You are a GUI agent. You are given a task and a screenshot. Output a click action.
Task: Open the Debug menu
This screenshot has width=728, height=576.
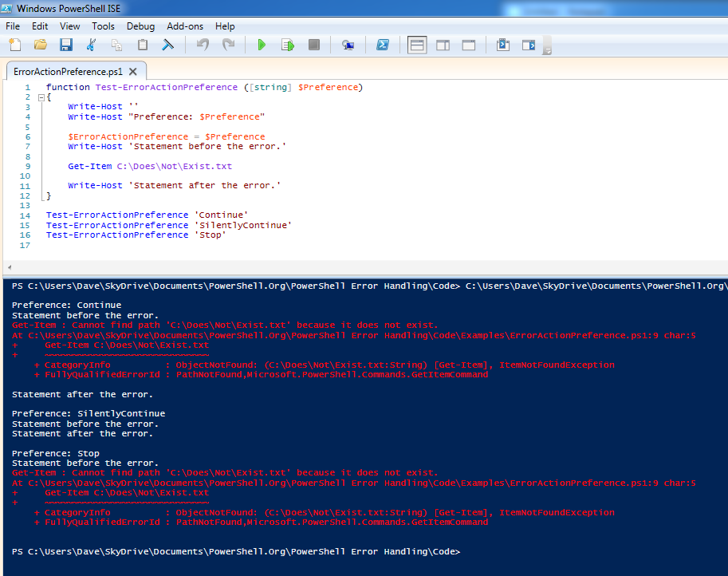click(x=140, y=26)
